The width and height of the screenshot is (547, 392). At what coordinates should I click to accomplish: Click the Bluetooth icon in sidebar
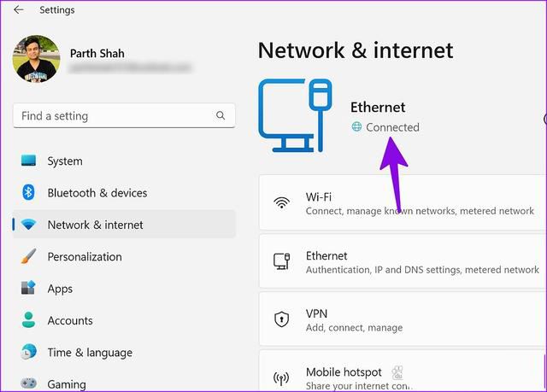point(28,192)
